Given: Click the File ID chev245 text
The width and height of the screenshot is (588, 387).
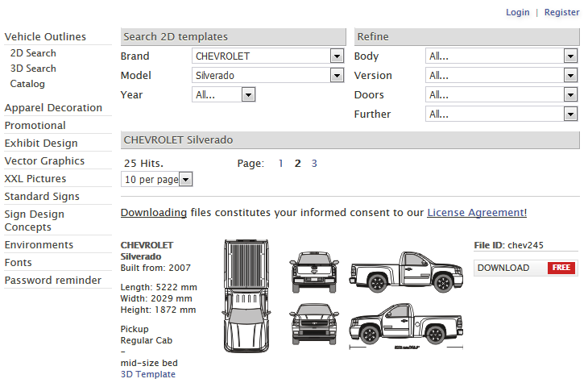Looking at the screenshot, I should tap(509, 245).
